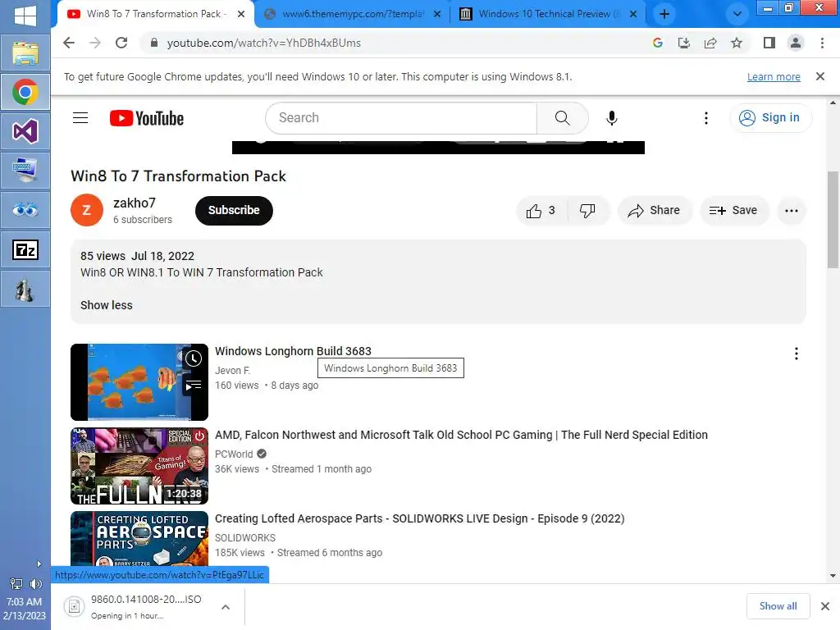Save the video to a playlist
Screen dimensions: 840x630
tap(734, 211)
